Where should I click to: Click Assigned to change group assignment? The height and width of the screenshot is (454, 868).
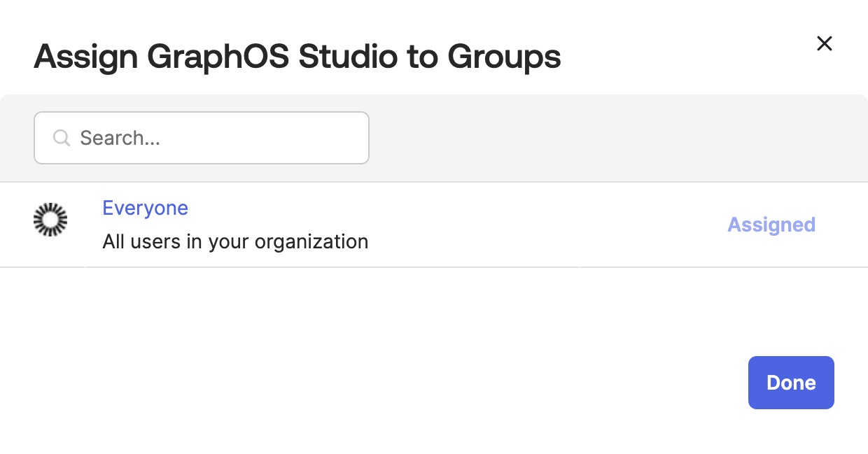(771, 225)
